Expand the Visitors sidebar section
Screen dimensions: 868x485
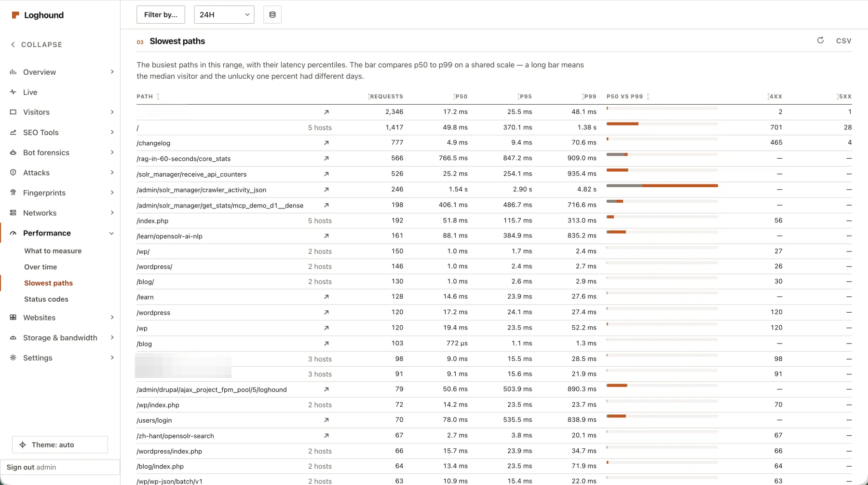tap(112, 112)
